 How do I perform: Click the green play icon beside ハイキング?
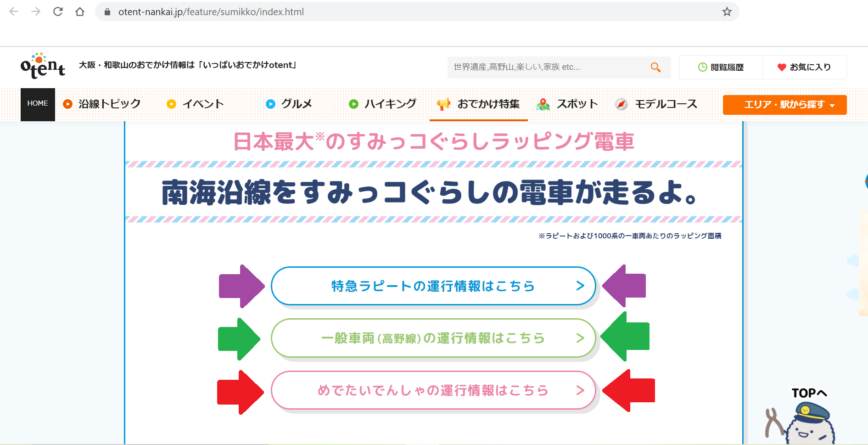click(x=353, y=104)
